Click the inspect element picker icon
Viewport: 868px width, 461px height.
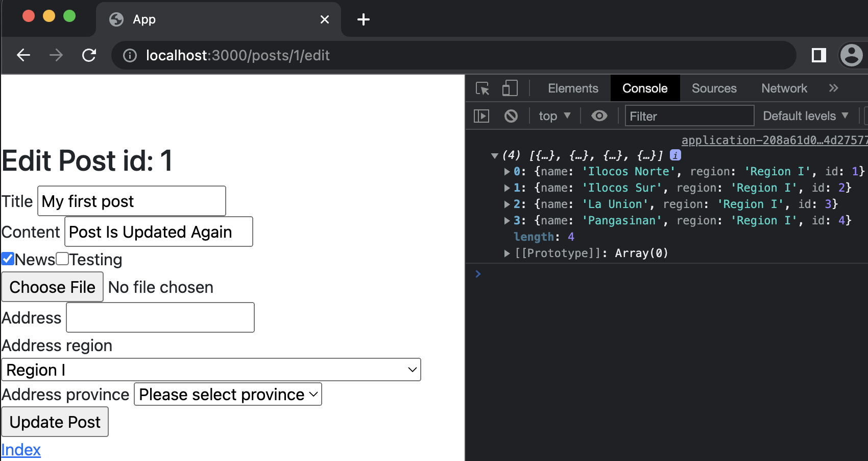pyautogui.click(x=482, y=88)
